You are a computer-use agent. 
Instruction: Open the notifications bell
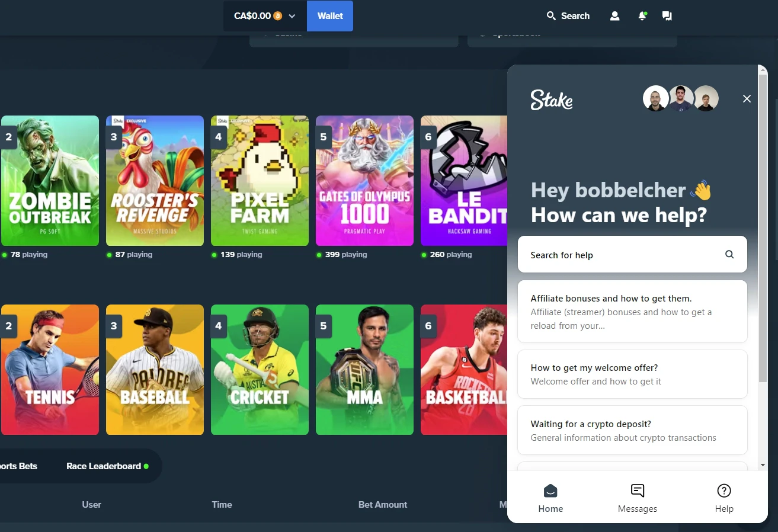642,16
